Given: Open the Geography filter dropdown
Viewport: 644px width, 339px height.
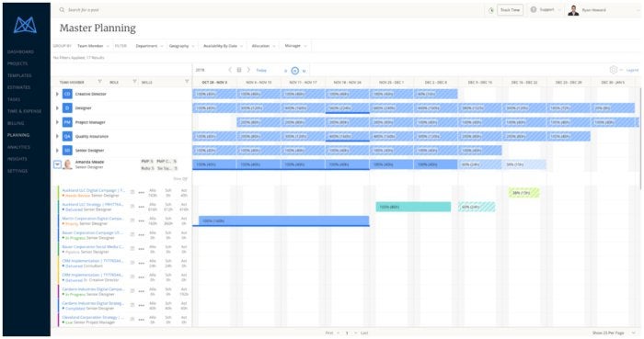Looking at the screenshot, I should point(181,46).
